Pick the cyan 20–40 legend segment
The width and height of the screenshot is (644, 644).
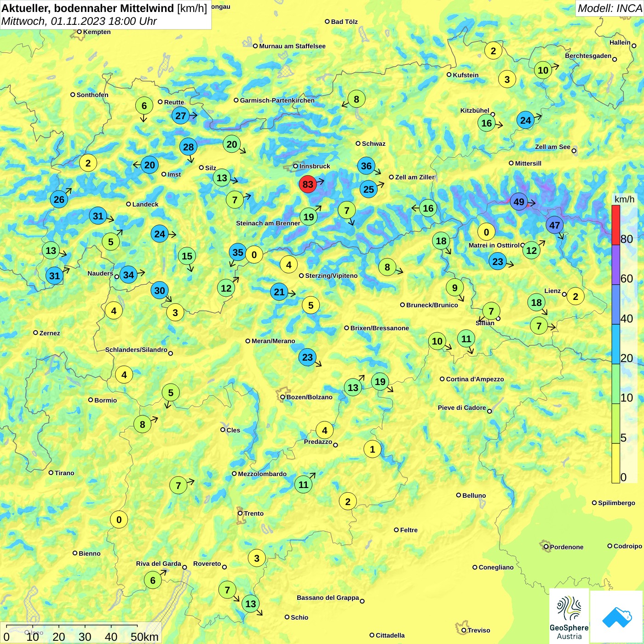[615, 345]
